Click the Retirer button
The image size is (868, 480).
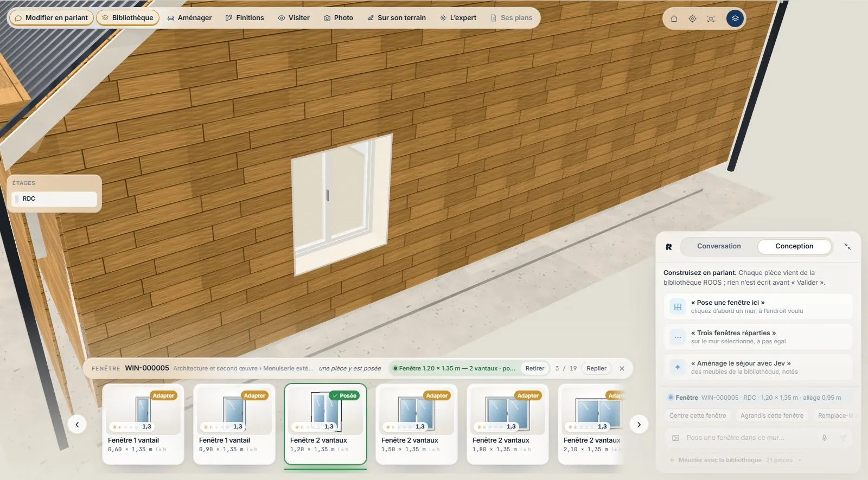pyautogui.click(x=534, y=368)
